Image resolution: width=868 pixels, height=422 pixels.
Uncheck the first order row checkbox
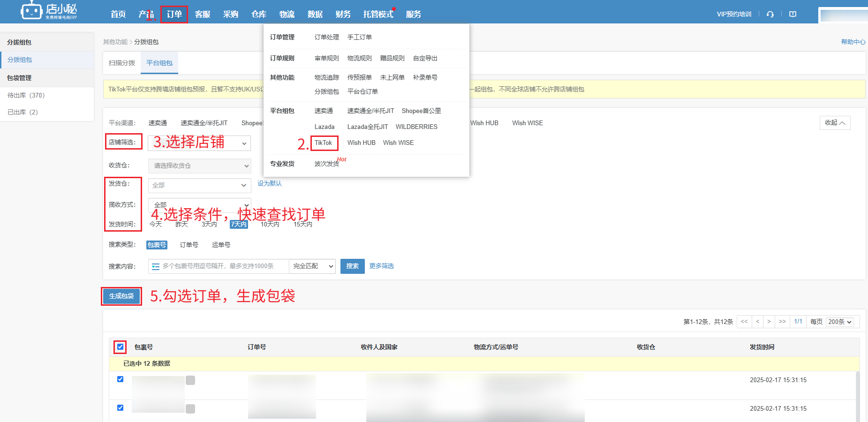121,379
